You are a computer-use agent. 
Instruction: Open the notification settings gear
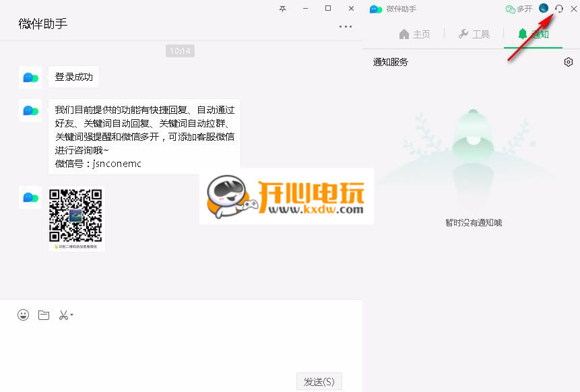tap(569, 61)
